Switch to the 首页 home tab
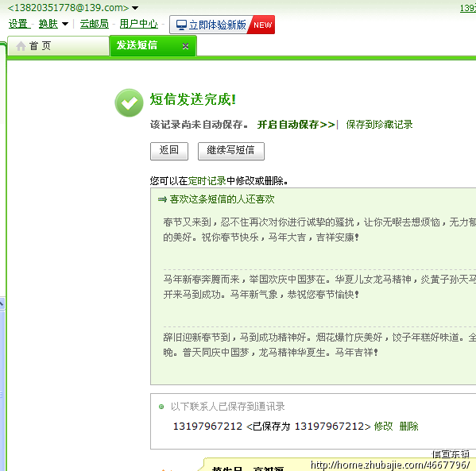This screenshot has height=471, width=476. [58, 46]
